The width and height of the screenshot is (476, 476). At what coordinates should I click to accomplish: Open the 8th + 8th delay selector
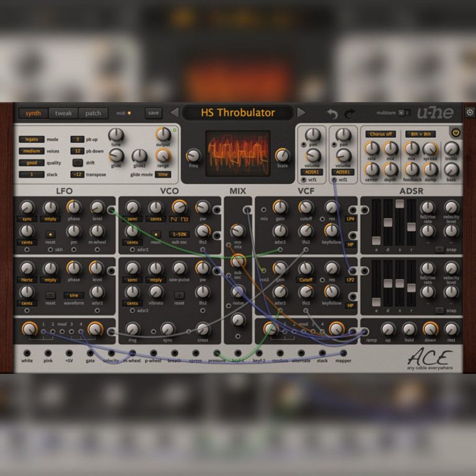click(420, 134)
